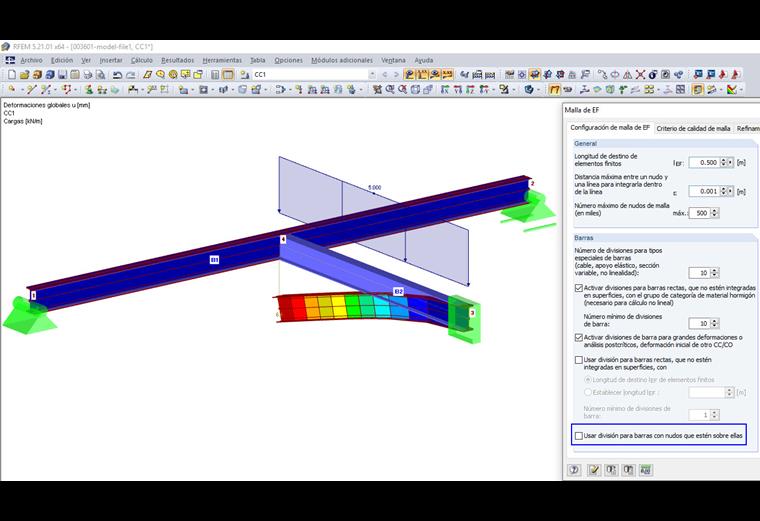Click the 500 max mesh nodes field
Image resolution: width=760 pixels, height=521 pixels.
(x=699, y=213)
